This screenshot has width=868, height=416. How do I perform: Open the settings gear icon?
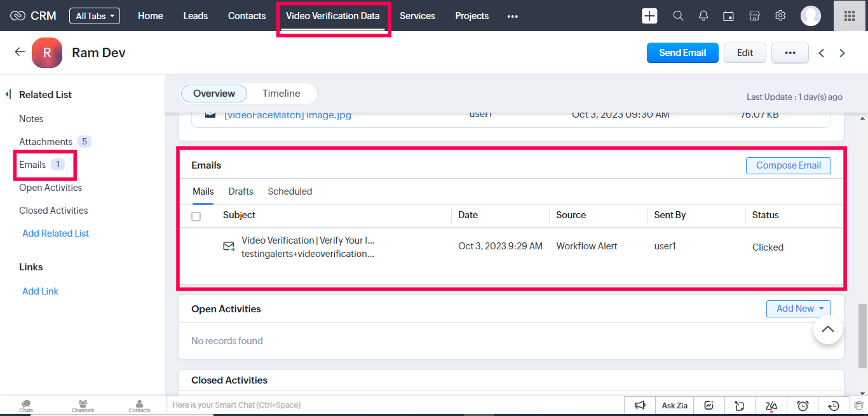click(x=780, y=16)
